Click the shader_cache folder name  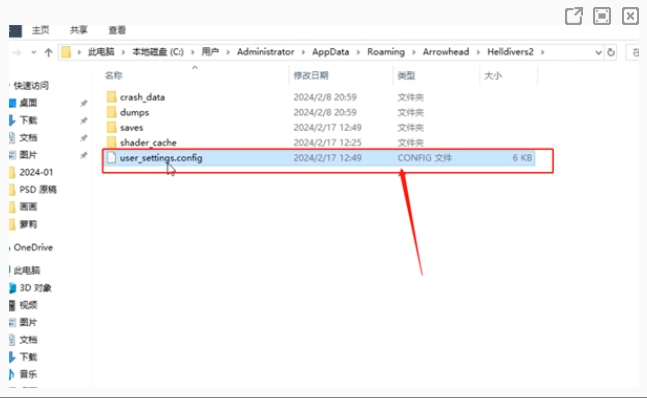point(148,143)
